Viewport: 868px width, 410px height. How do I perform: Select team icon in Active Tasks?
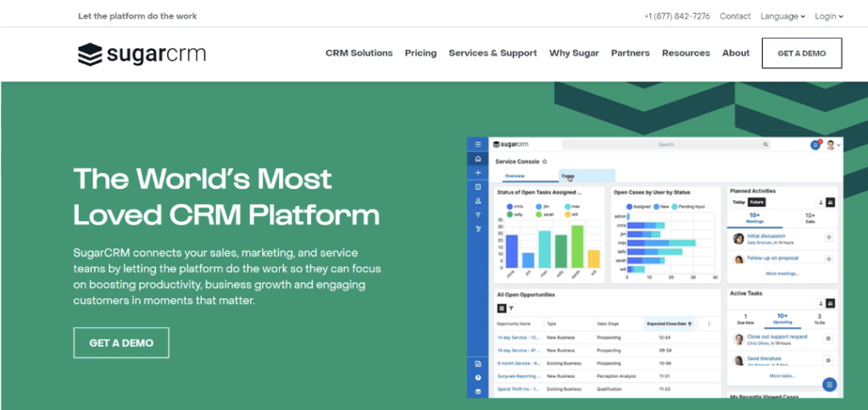click(831, 303)
